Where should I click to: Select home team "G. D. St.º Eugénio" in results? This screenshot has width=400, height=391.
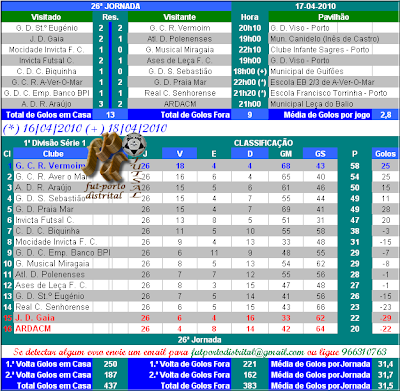click(47, 28)
